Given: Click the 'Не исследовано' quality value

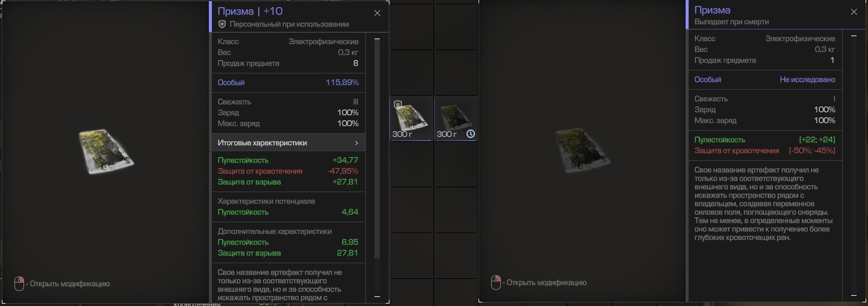Looking at the screenshot, I should 807,80.
